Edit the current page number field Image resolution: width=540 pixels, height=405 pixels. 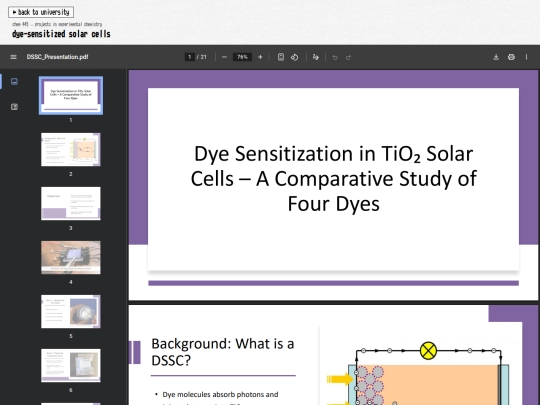tap(189, 57)
